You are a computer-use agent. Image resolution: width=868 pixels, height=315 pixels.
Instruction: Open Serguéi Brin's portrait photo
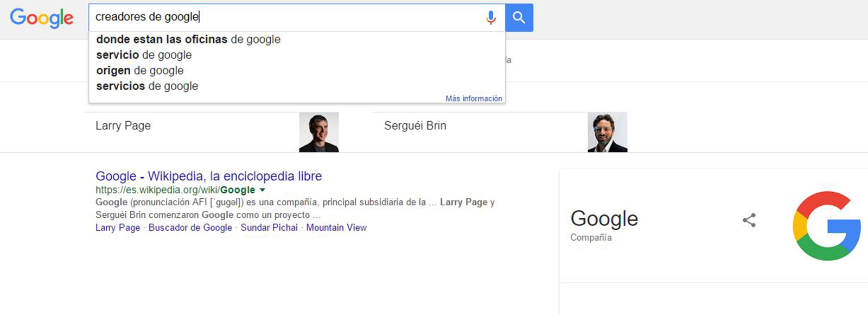click(x=608, y=132)
